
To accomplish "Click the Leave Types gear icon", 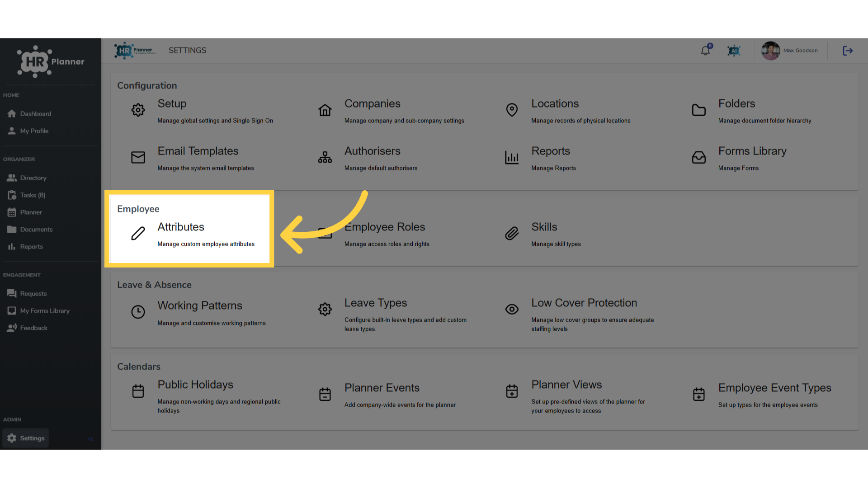I will pyautogui.click(x=325, y=309).
